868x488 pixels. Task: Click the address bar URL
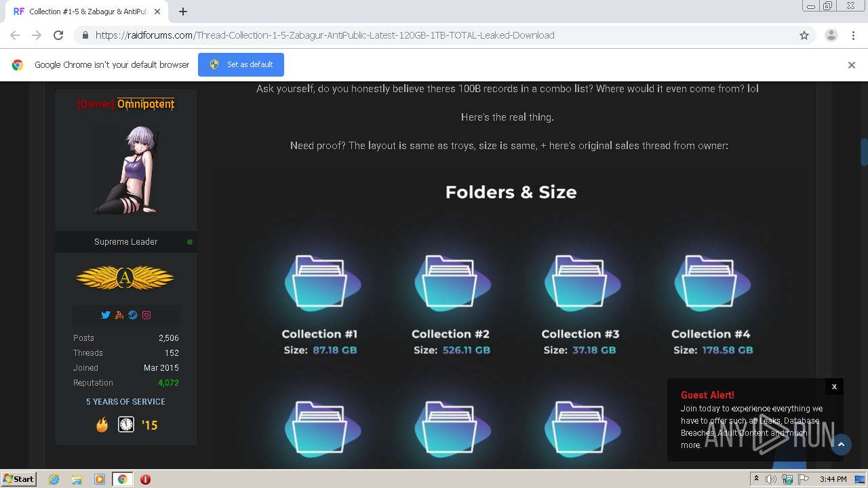[325, 35]
